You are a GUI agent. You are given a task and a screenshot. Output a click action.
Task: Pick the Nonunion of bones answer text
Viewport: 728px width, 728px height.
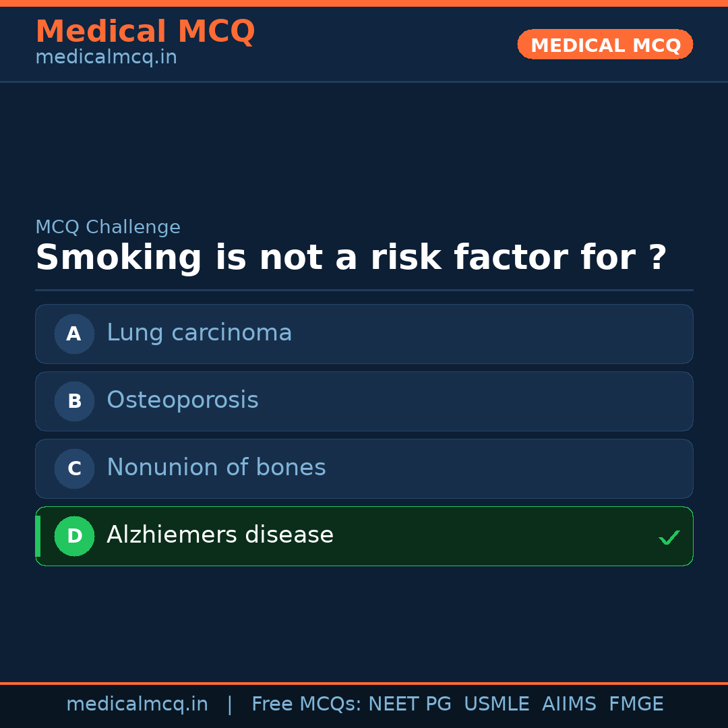click(x=216, y=468)
